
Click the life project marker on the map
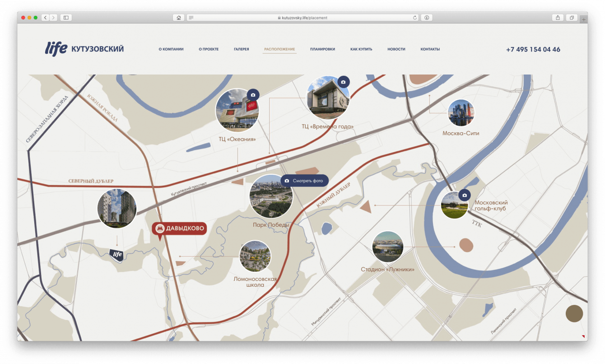117,255
